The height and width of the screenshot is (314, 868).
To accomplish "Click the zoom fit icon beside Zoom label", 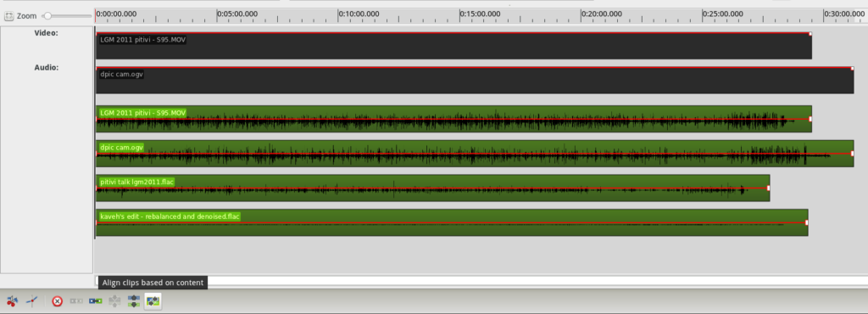I will (8, 16).
